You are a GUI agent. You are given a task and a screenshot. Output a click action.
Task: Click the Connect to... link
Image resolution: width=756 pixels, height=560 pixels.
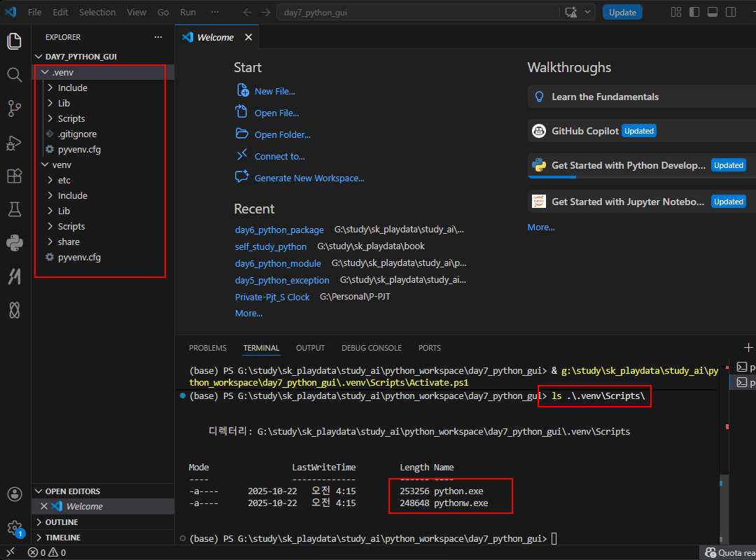click(279, 156)
